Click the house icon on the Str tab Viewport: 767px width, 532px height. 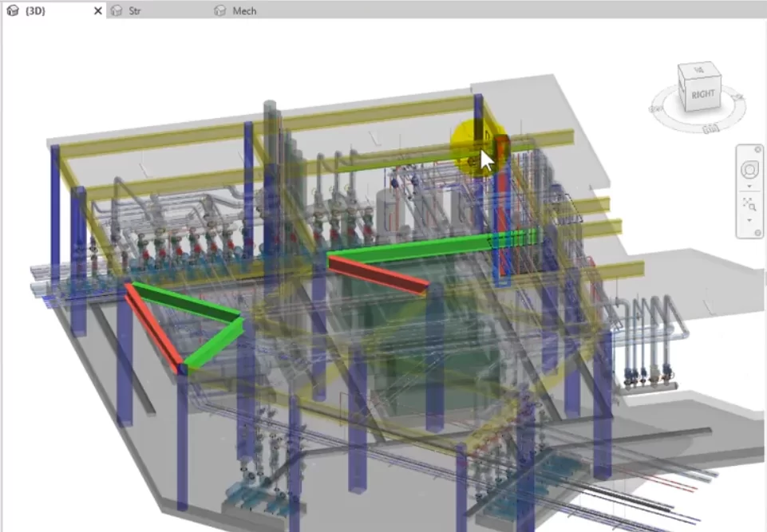(x=117, y=11)
